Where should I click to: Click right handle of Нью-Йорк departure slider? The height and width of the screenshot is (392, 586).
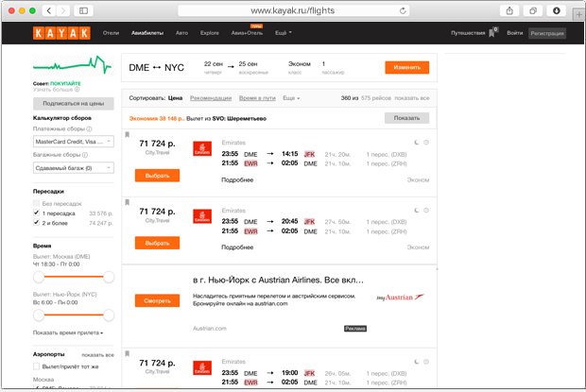[x=109, y=315]
